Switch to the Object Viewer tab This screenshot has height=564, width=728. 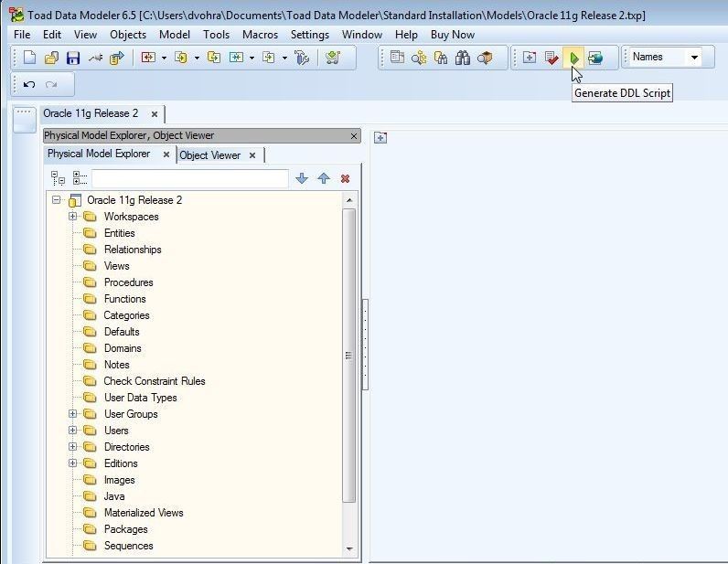click(209, 155)
